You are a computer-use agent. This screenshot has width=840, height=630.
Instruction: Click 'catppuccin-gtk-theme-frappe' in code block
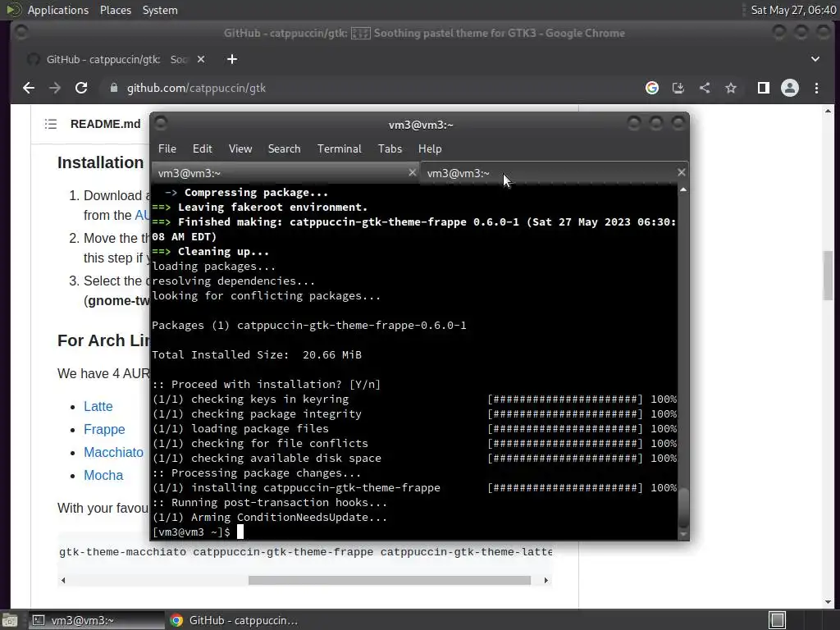coord(283,552)
